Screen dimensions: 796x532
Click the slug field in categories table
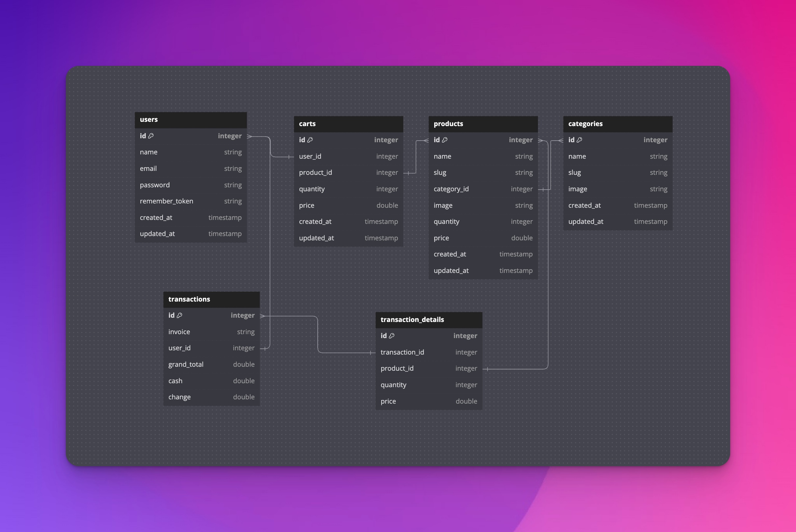click(574, 173)
